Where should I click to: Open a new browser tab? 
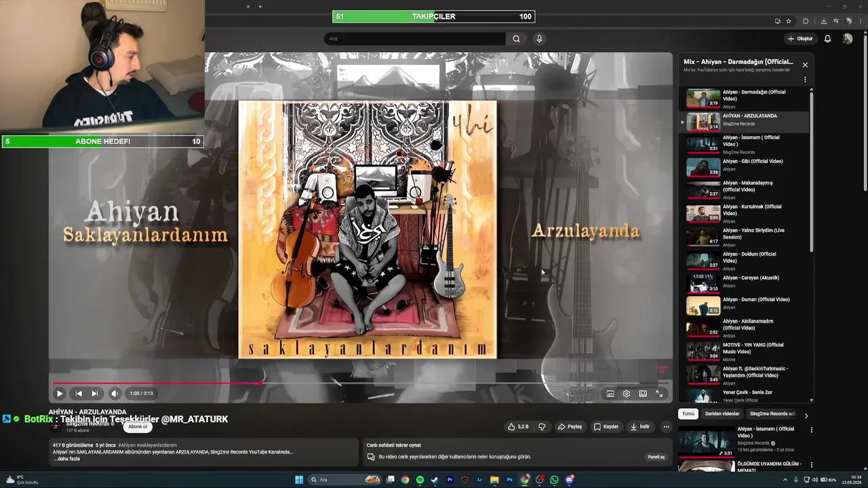click(260, 7)
